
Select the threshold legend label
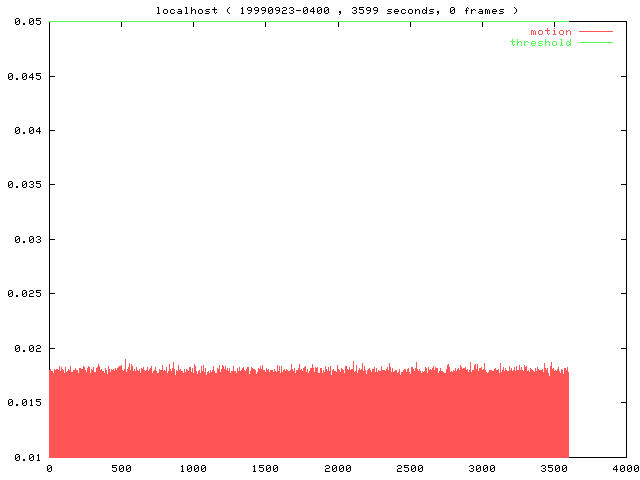tap(541, 43)
